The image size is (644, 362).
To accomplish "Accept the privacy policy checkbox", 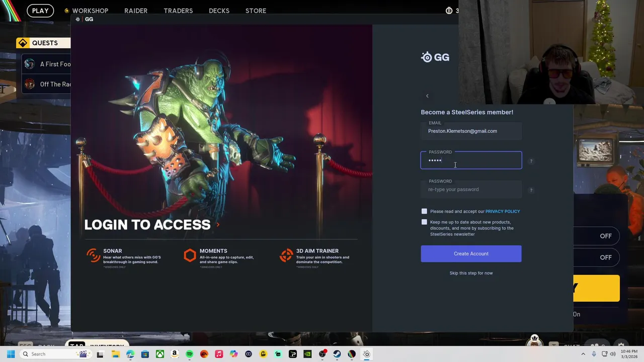I will 424,211.
